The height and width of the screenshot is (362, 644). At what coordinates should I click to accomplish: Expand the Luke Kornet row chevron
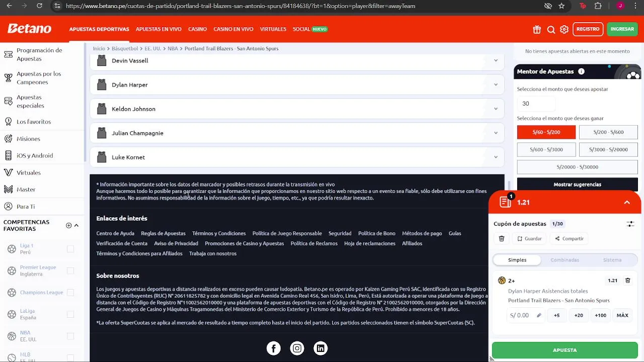[x=496, y=157]
